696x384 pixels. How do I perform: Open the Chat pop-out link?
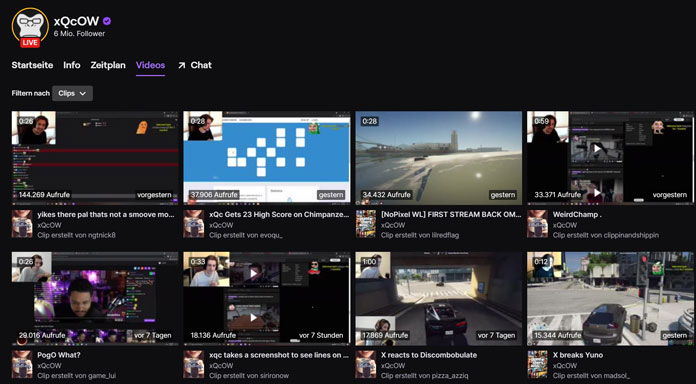tap(195, 65)
